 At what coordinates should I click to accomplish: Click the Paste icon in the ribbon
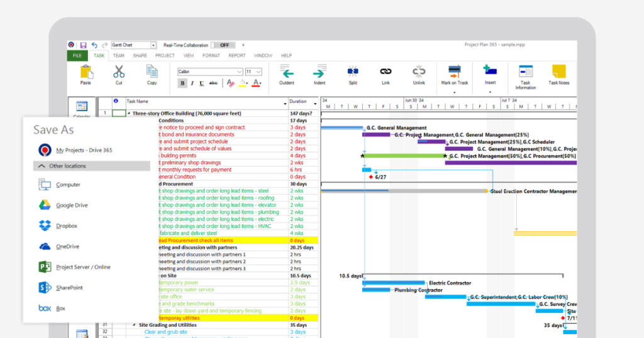(x=86, y=72)
